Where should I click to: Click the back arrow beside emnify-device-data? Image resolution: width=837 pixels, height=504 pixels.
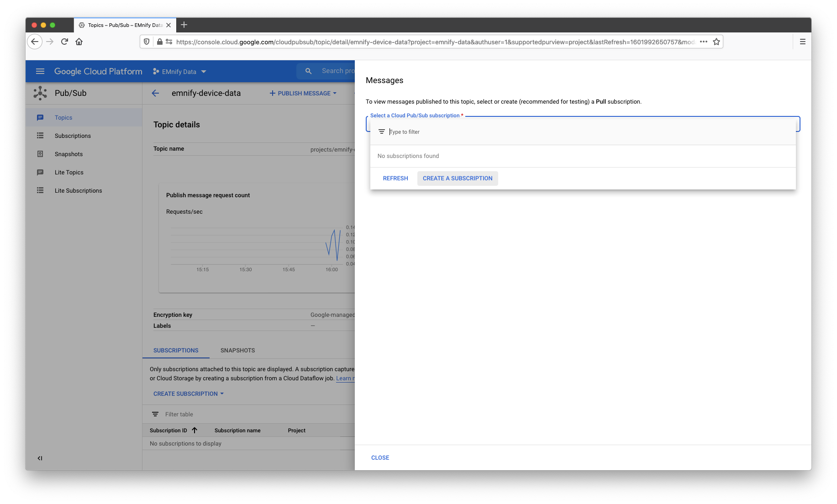155,93
